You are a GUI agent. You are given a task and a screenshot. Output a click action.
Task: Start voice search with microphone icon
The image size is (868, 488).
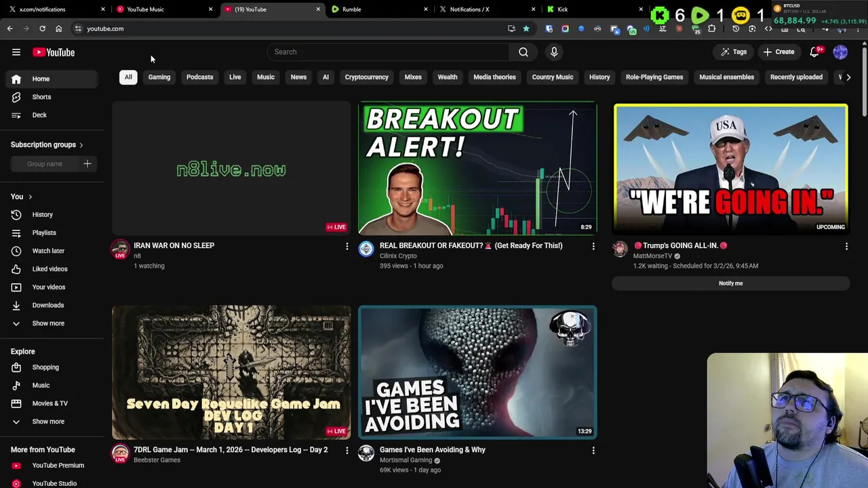pyautogui.click(x=554, y=52)
